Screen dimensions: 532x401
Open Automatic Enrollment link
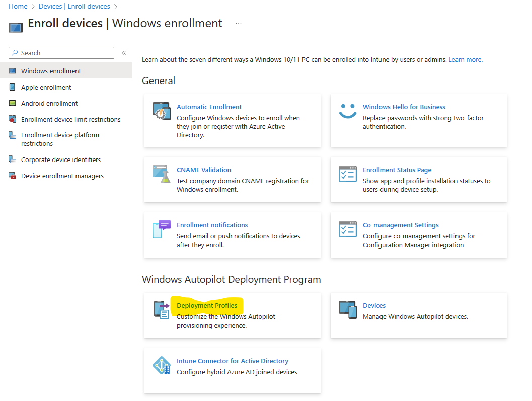tap(209, 107)
